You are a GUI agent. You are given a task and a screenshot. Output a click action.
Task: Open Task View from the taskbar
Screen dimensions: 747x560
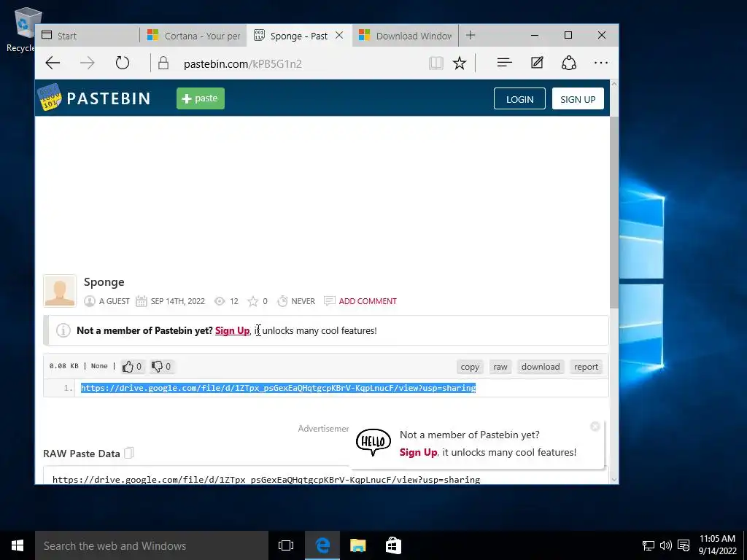click(285, 545)
